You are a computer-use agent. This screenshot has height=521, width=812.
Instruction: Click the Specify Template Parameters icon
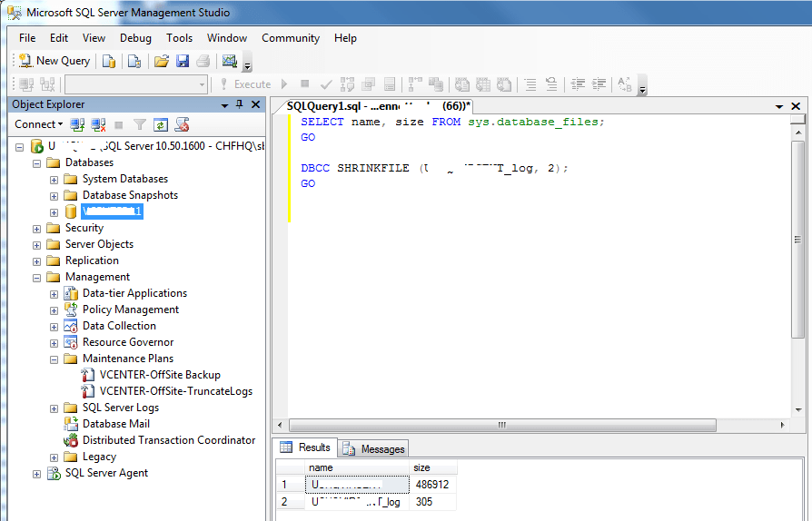(x=625, y=84)
